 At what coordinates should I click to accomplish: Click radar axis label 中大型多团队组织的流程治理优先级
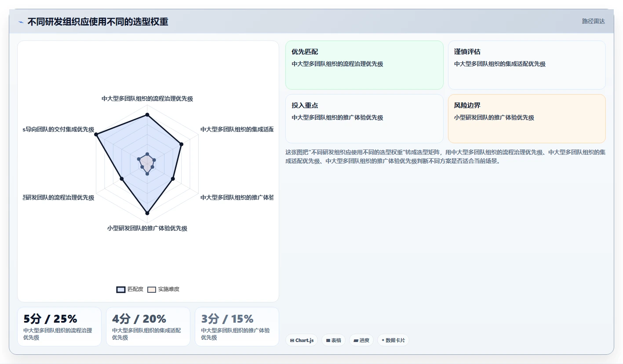click(147, 99)
